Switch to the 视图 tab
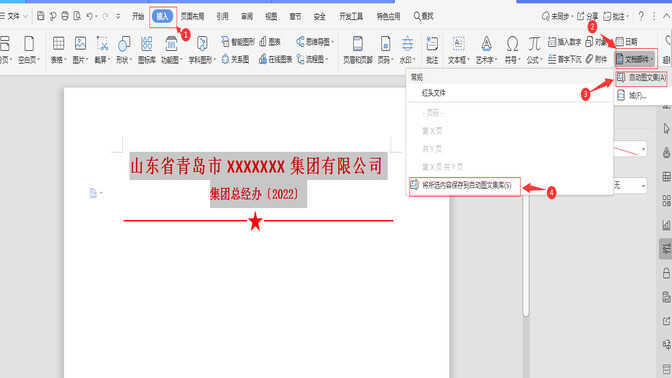The image size is (672, 378). coord(271,16)
